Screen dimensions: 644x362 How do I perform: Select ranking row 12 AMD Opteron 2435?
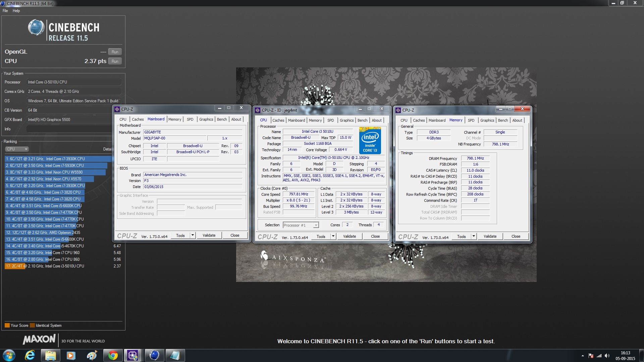[58, 233]
